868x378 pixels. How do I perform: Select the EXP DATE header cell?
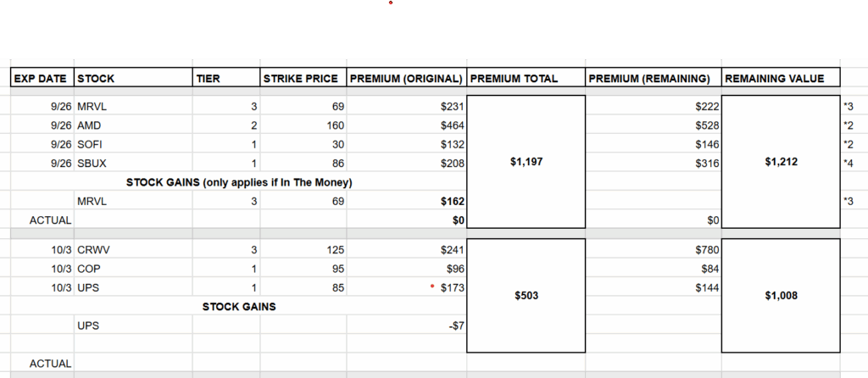click(42, 78)
